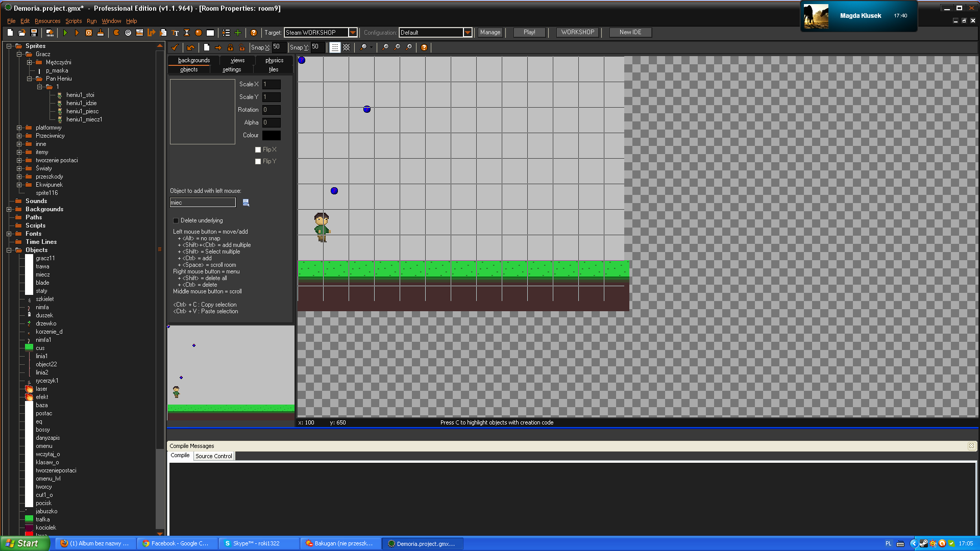Run the game with green play icon

click(65, 33)
